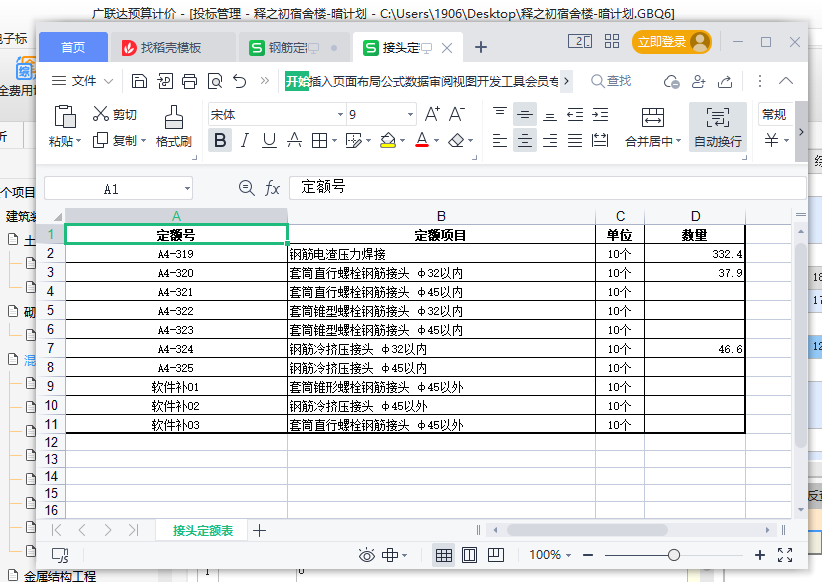Open the copy 复制 dropdown arrow
Screen dimensions: 822x582
click(143, 141)
